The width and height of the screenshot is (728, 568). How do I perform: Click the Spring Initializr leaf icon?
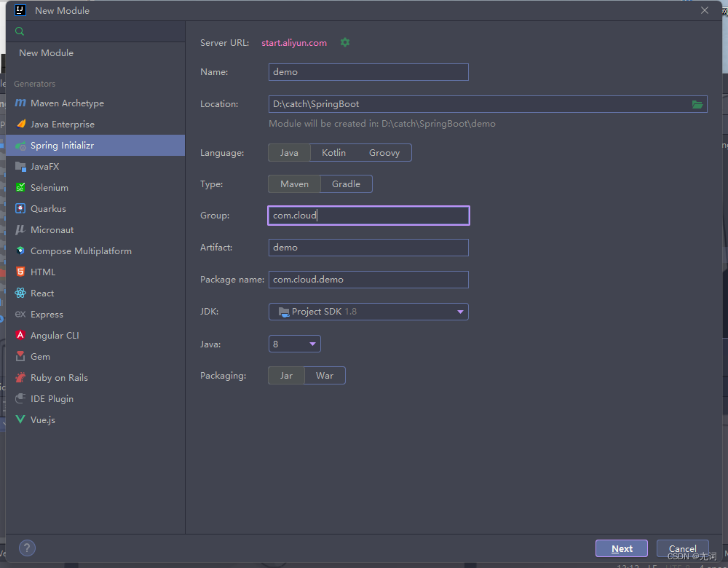pos(20,146)
